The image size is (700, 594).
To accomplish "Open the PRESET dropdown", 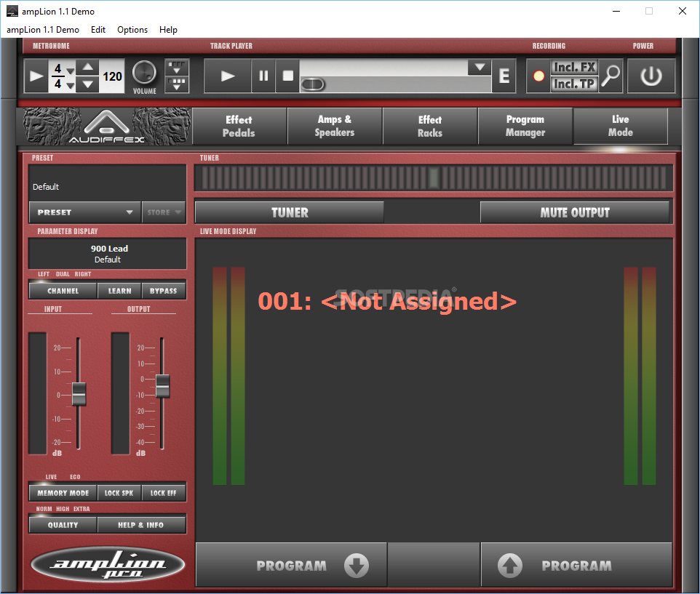I will coord(85,212).
